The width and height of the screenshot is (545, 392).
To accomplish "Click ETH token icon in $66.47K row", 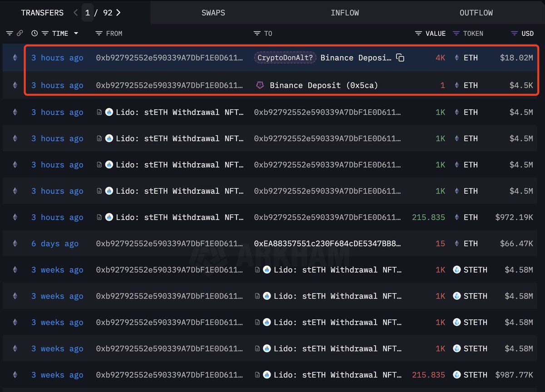I will [457, 244].
